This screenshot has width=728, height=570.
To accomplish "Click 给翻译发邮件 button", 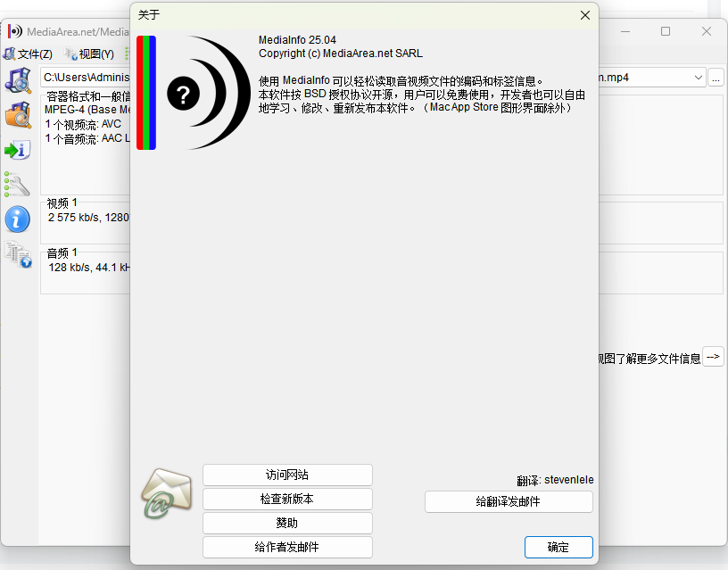I will [x=509, y=502].
